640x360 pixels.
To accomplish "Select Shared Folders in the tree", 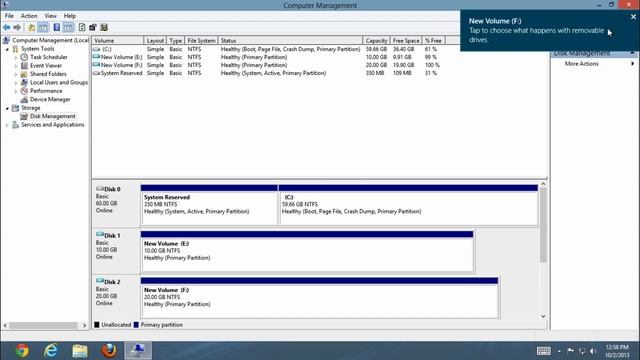I will coord(48,74).
